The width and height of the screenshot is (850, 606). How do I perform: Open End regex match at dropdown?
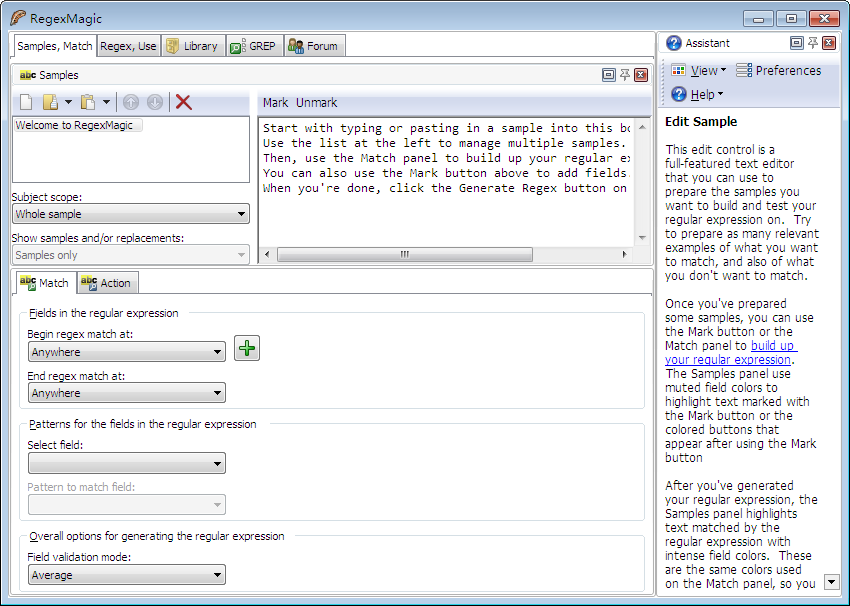click(127, 393)
